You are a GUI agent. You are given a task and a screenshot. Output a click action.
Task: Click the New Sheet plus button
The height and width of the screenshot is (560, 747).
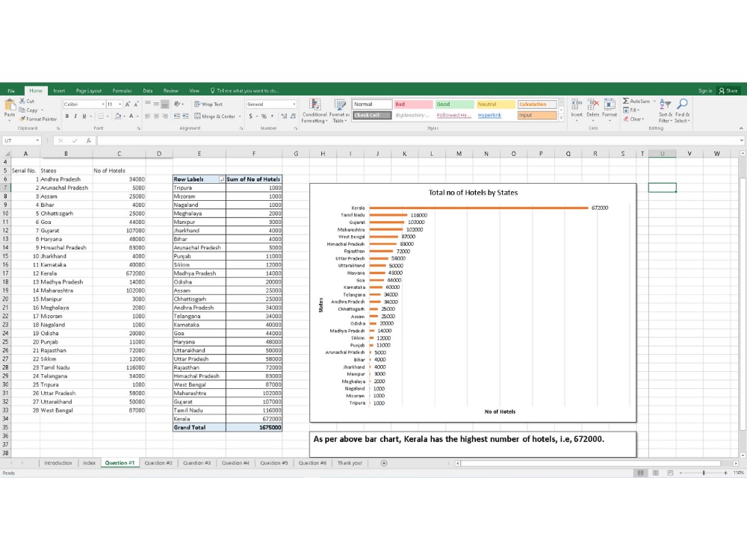tap(384, 463)
